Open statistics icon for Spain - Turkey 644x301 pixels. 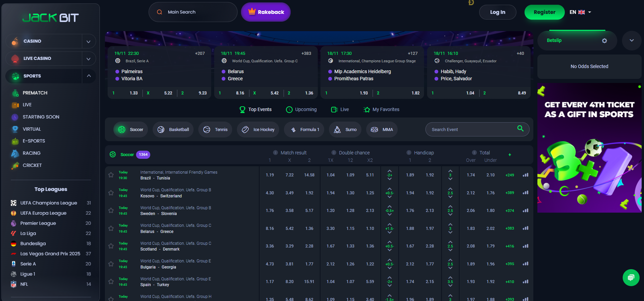526,282
